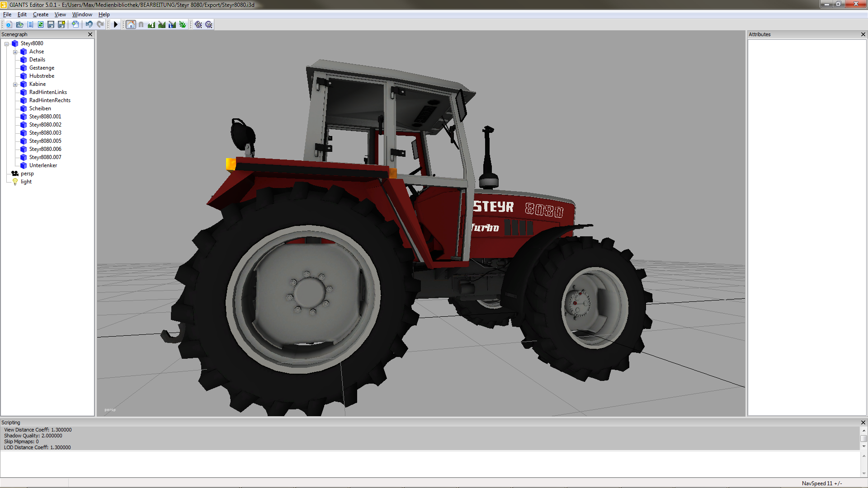Select the terrain paint brush tool
Viewport: 868px width, 488px height.
click(x=162, y=24)
